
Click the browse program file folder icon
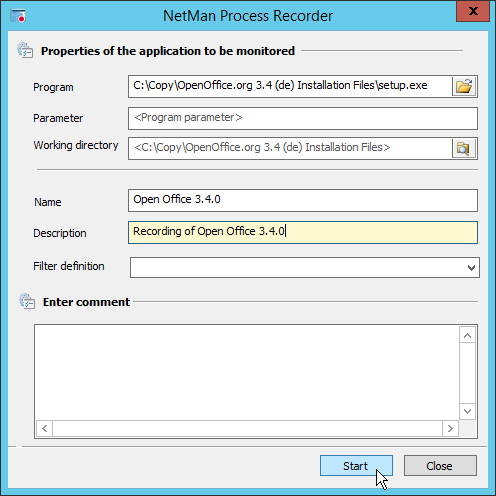[464, 87]
